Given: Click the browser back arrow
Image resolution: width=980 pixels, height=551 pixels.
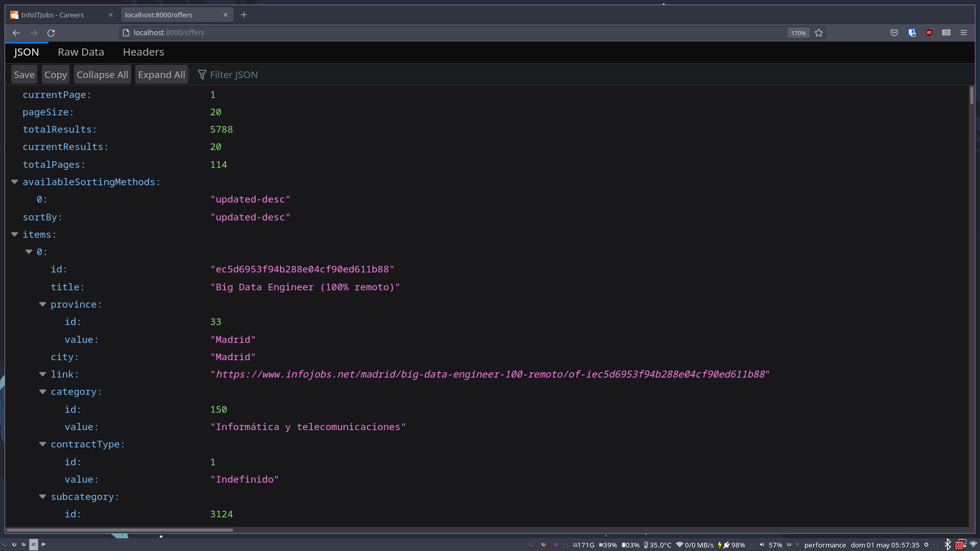Looking at the screenshot, I should [x=16, y=33].
